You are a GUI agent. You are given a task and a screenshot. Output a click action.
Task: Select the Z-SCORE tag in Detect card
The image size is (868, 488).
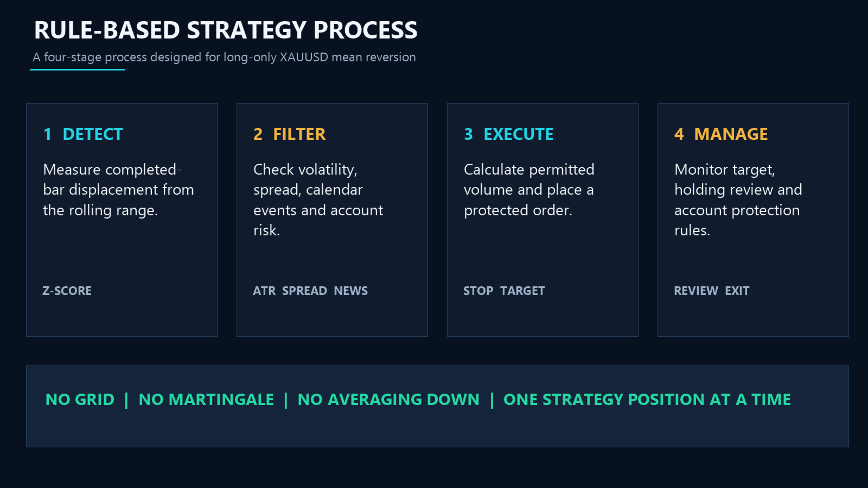tap(67, 291)
